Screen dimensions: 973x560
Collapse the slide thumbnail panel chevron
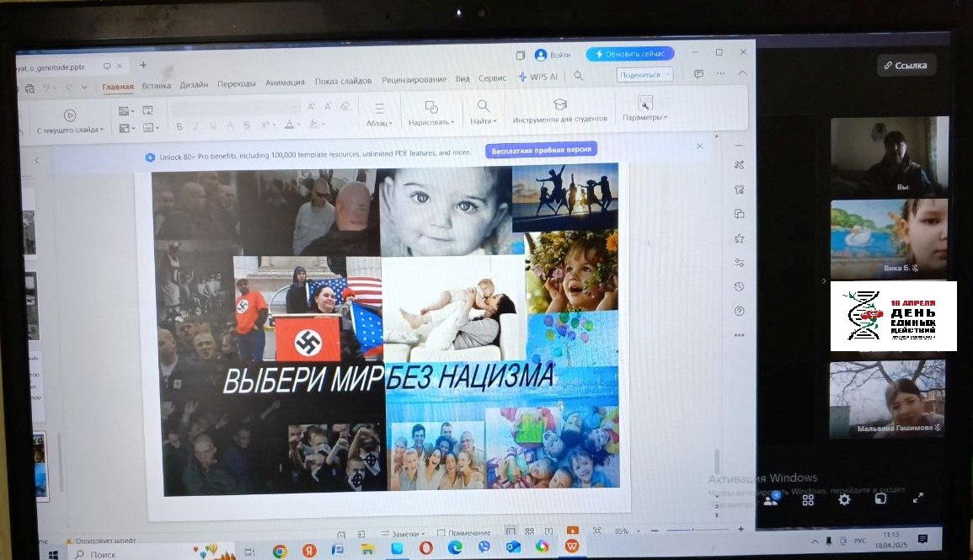tap(36, 160)
